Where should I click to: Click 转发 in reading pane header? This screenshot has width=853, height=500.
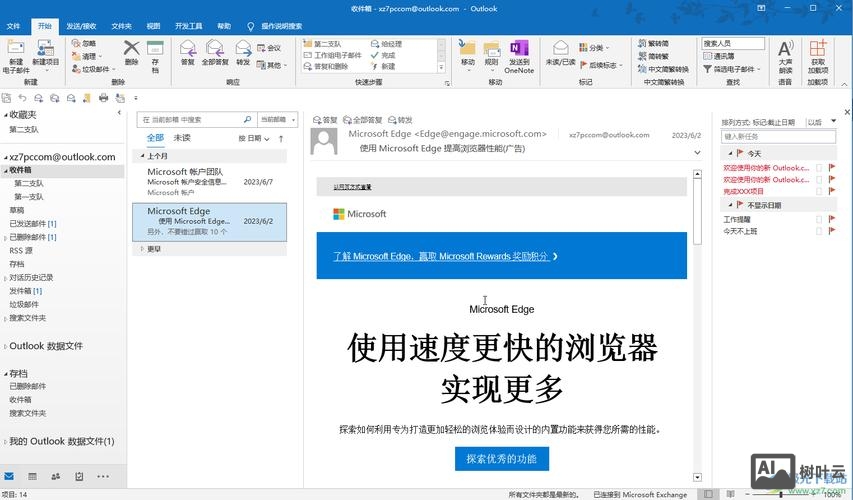pos(400,120)
